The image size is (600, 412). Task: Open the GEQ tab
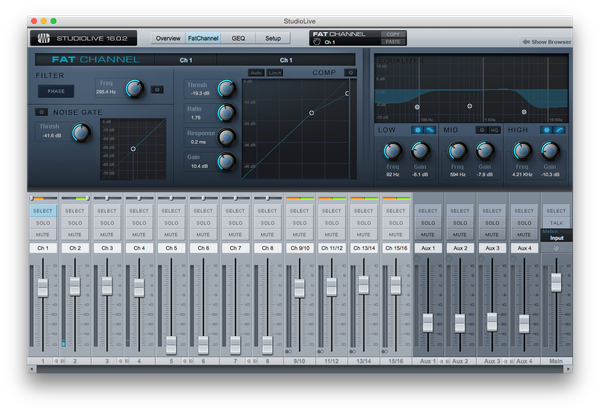[x=238, y=38]
